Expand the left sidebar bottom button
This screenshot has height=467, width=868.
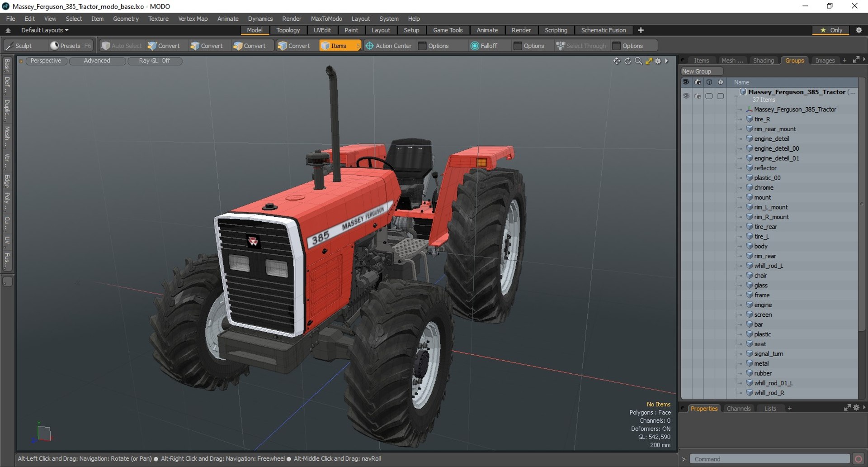[x=7, y=281]
